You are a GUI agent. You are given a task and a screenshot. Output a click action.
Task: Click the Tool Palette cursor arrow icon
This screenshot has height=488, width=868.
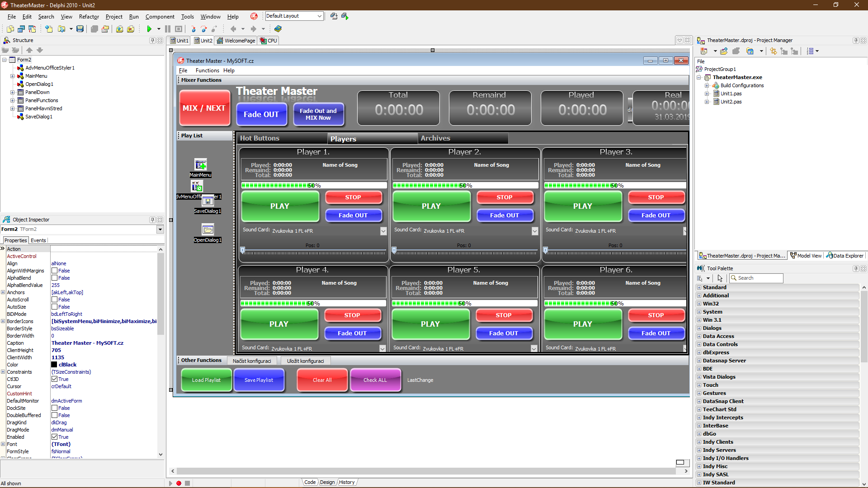pos(720,278)
